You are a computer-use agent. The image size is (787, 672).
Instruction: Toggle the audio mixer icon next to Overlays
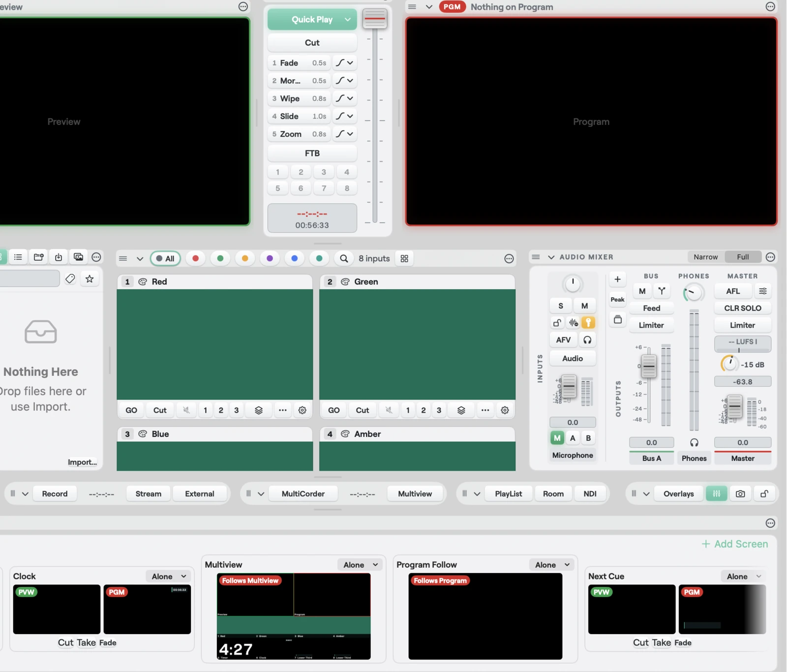pos(717,493)
